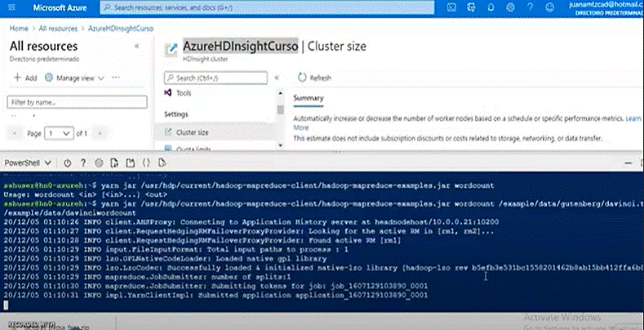Open a new Cloud Shell session icon
The width and height of the screenshot is (644, 330).
(x=131, y=163)
